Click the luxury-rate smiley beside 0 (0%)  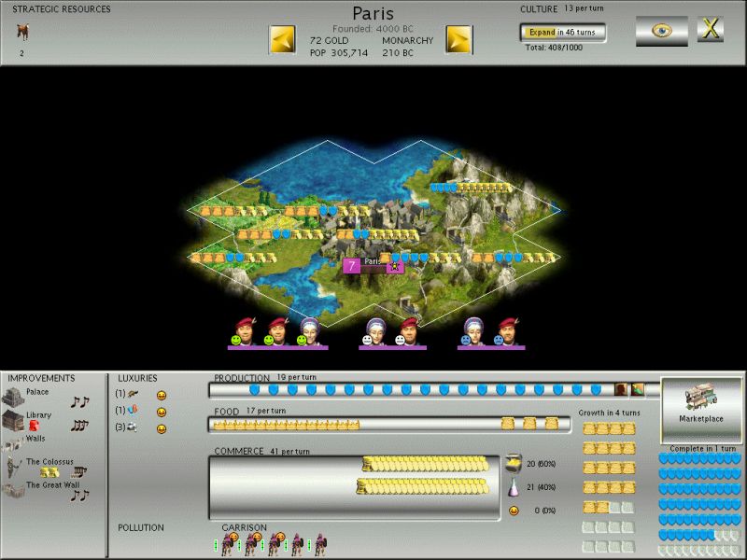[x=514, y=511]
